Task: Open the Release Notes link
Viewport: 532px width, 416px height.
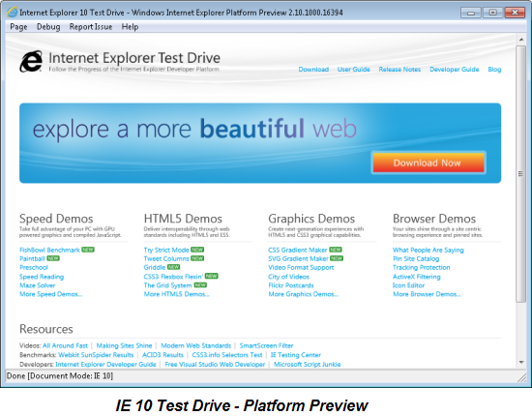Action: pyautogui.click(x=399, y=70)
